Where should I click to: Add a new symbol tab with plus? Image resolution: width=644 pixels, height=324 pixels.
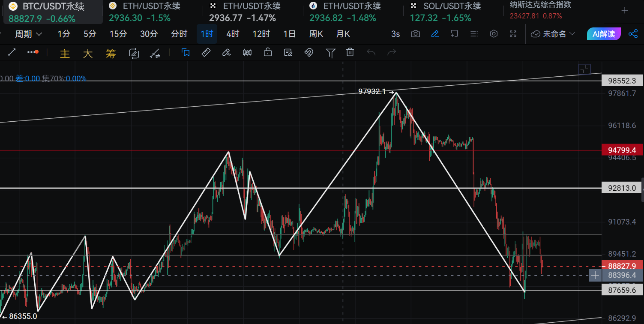coord(625,11)
